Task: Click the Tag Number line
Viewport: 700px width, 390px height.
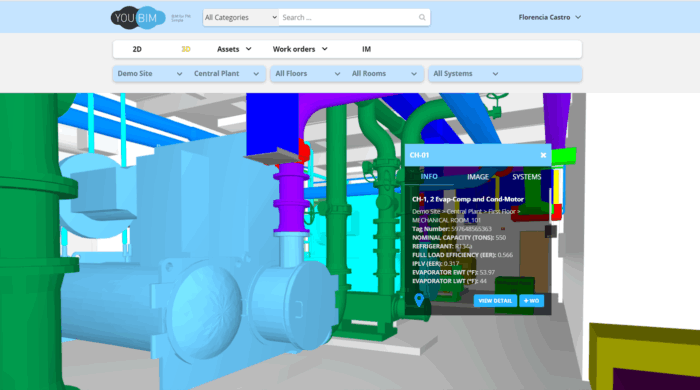Action: 451,229
